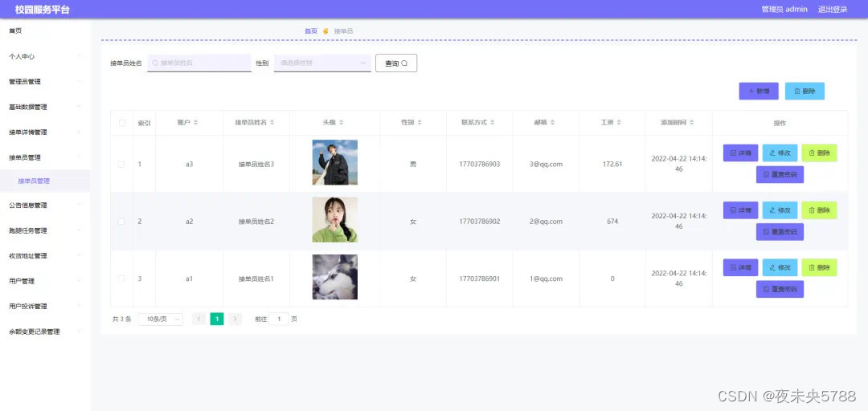Viewport: 868px width, 411px height.
Task: Click 首页 breadcrumb link
Action: point(311,31)
